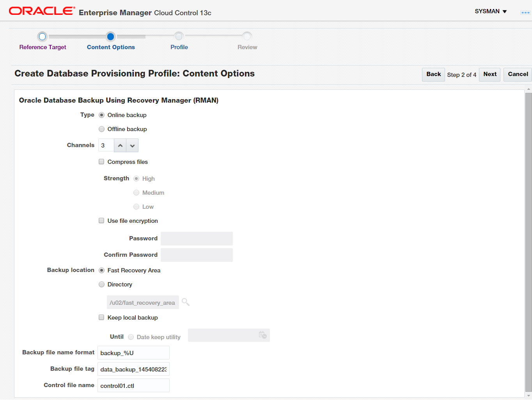Open the calendar icon in Until date field

pos(263,335)
